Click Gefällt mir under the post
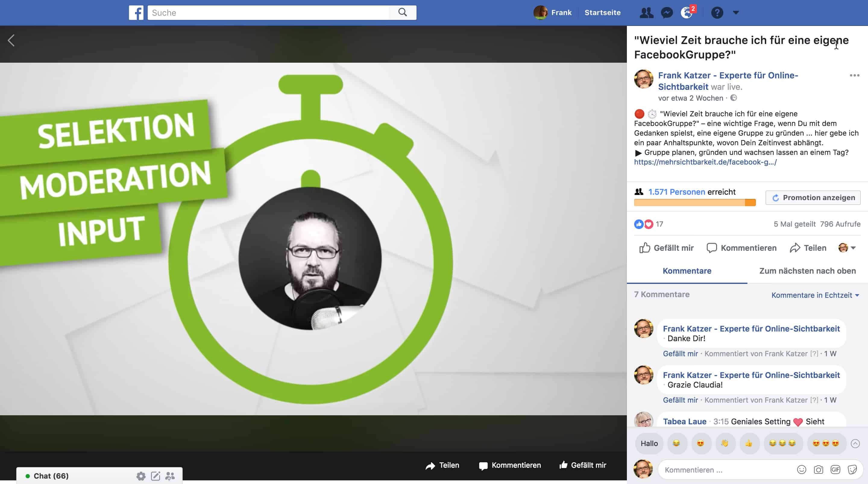 666,248
